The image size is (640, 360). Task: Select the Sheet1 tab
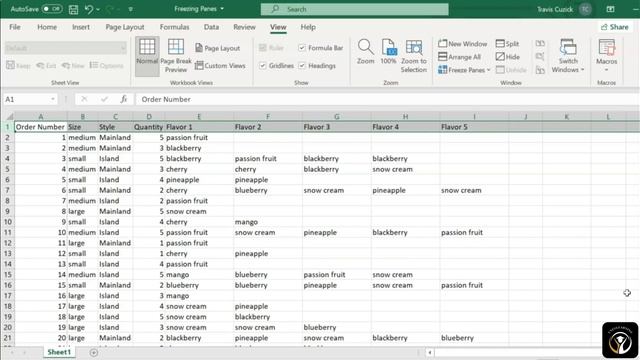click(59, 352)
